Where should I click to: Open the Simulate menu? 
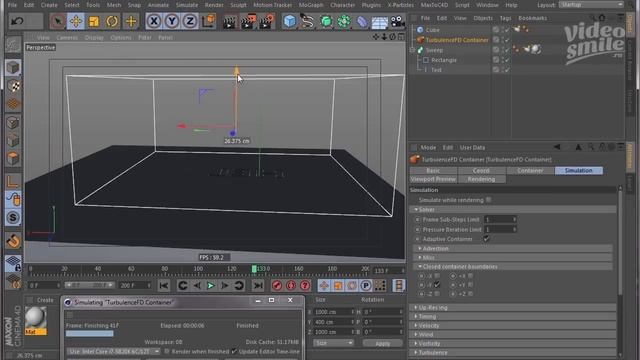187,5
